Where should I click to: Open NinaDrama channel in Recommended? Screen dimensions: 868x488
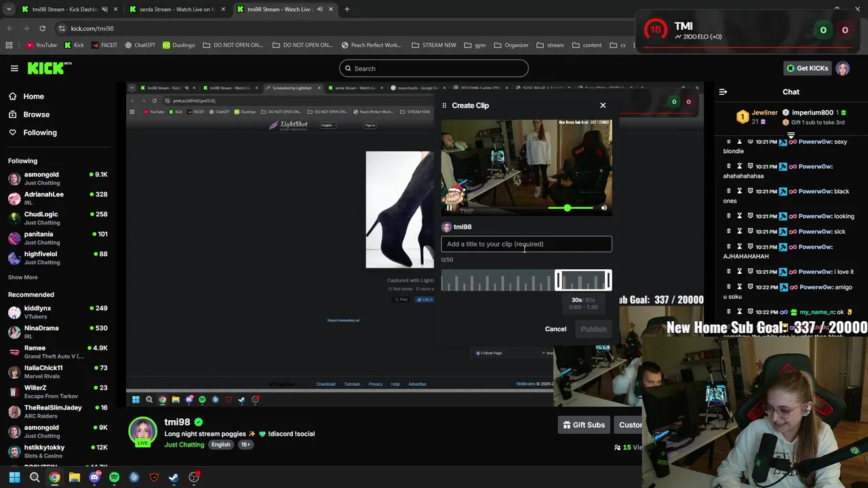(58, 331)
